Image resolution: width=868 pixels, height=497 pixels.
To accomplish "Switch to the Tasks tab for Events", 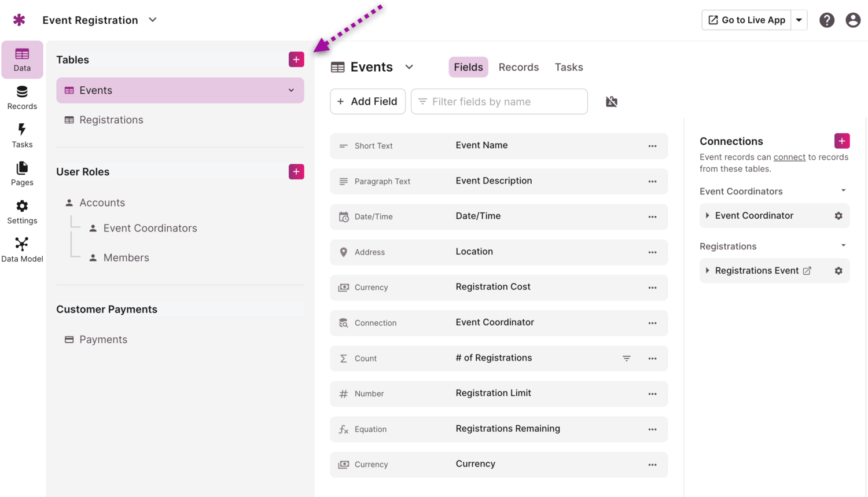I will (568, 67).
